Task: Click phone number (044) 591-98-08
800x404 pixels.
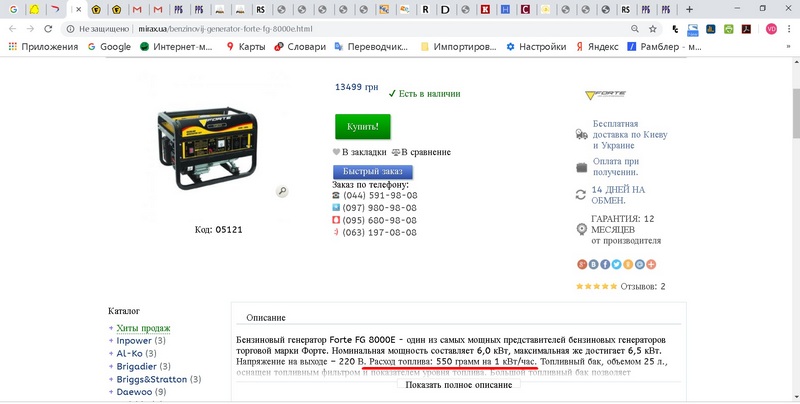Action: (x=380, y=195)
